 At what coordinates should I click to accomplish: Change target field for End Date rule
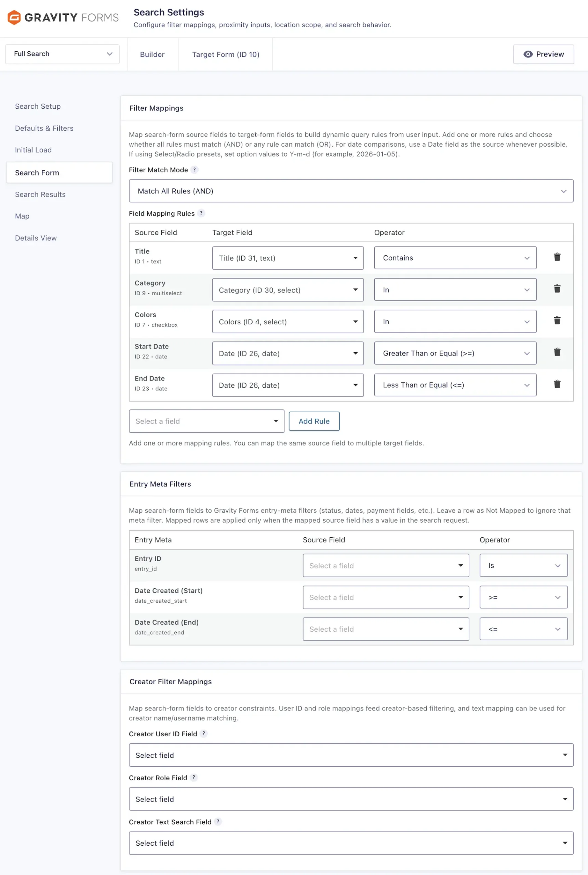pos(288,386)
